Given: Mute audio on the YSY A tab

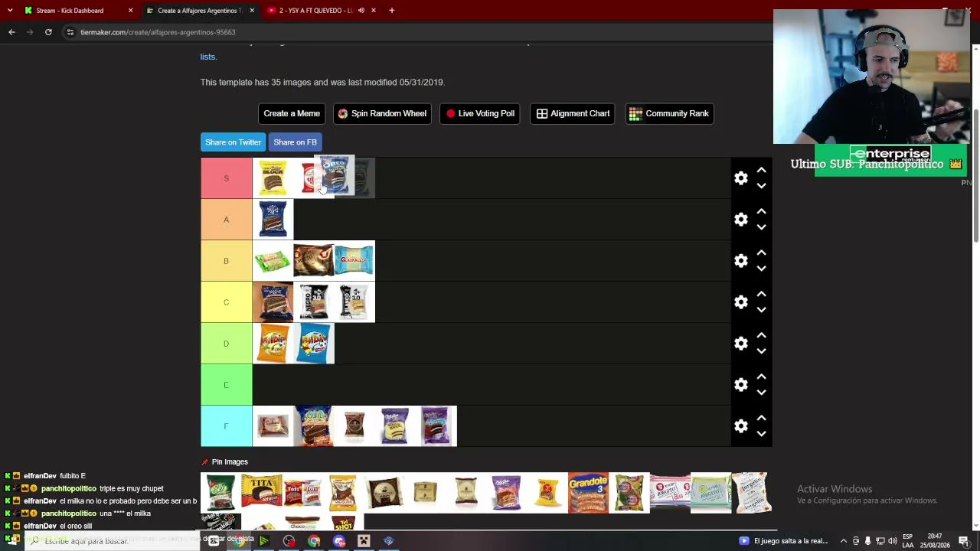Looking at the screenshot, I should [x=361, y=11].
